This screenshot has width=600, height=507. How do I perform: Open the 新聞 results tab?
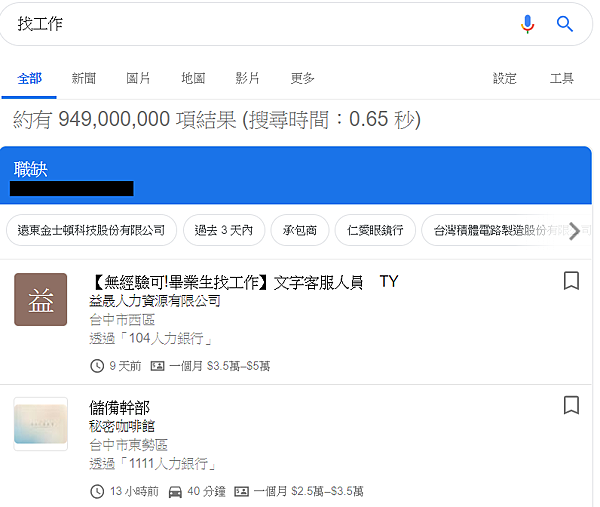point(84,78)
